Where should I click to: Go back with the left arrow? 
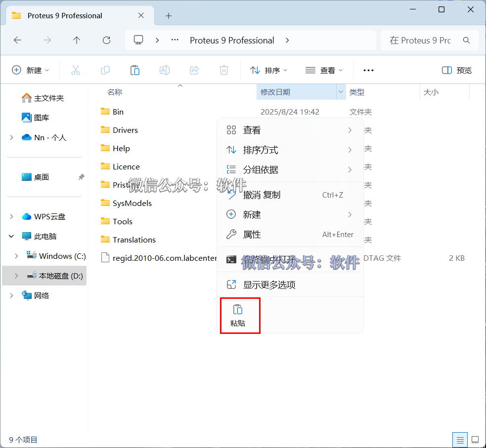(18, 40)
